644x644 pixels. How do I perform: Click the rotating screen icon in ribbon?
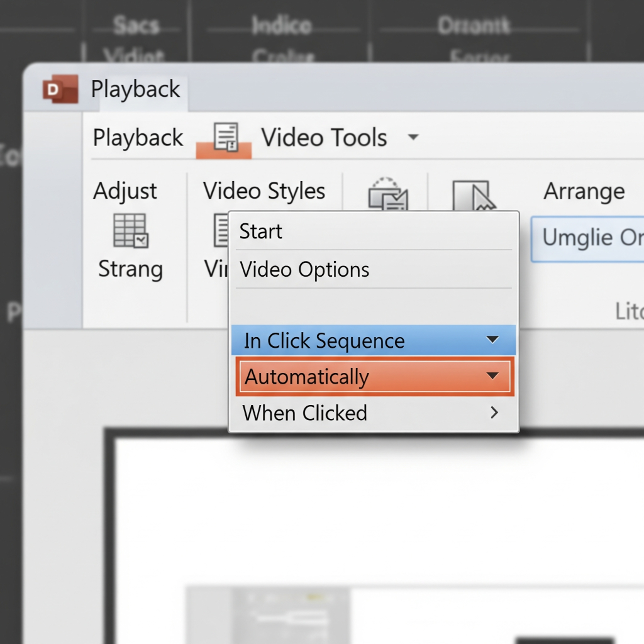tap(388, 194)
